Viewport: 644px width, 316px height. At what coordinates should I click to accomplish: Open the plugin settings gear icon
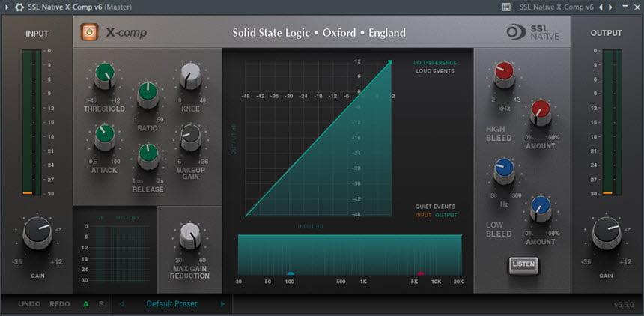coord(19,7)
